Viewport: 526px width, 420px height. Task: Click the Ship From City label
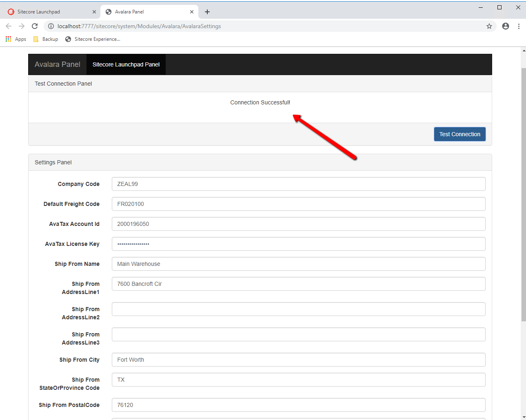point(80,360)
